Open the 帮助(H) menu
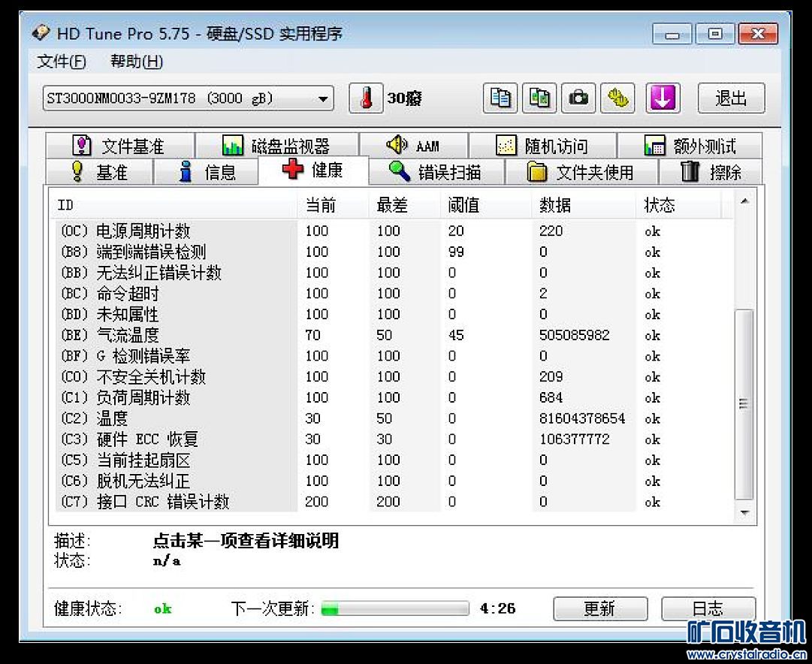The image size is (812, 664). (x=137, y=62)
